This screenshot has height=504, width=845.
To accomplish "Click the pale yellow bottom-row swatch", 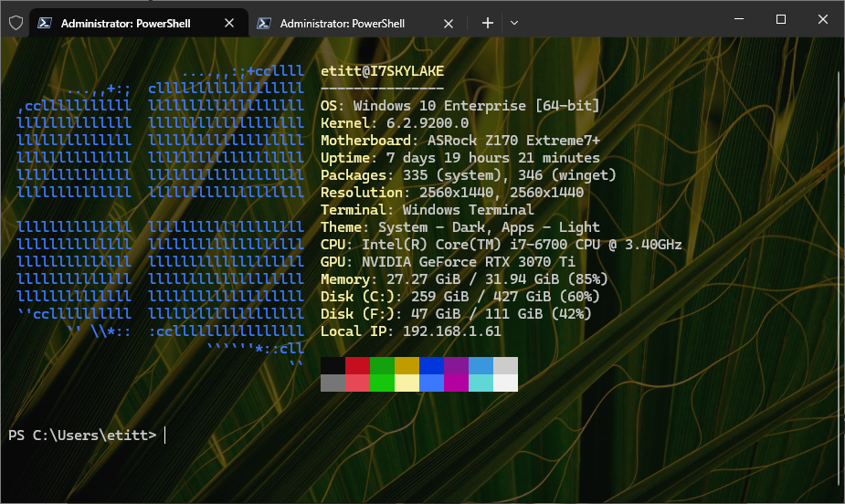I will point(407,383).
